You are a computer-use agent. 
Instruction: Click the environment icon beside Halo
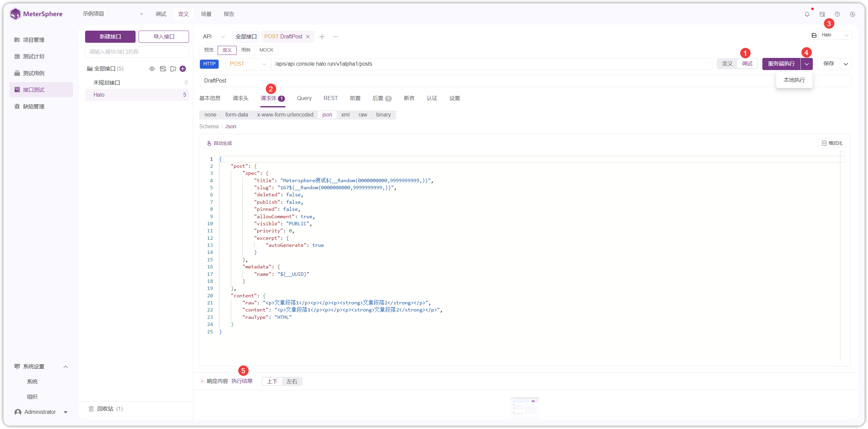click(x=814, y=35)
